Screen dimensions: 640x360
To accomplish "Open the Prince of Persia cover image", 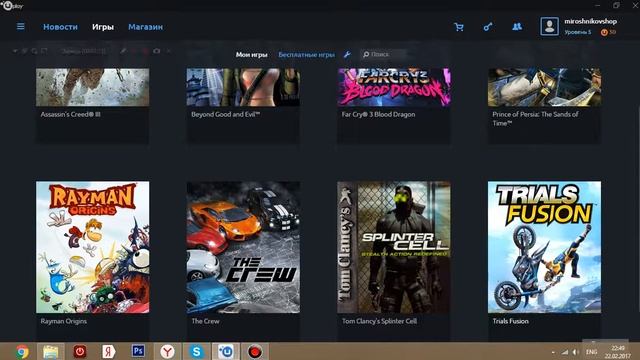I will pyautogui.click(x=544, y=87).
